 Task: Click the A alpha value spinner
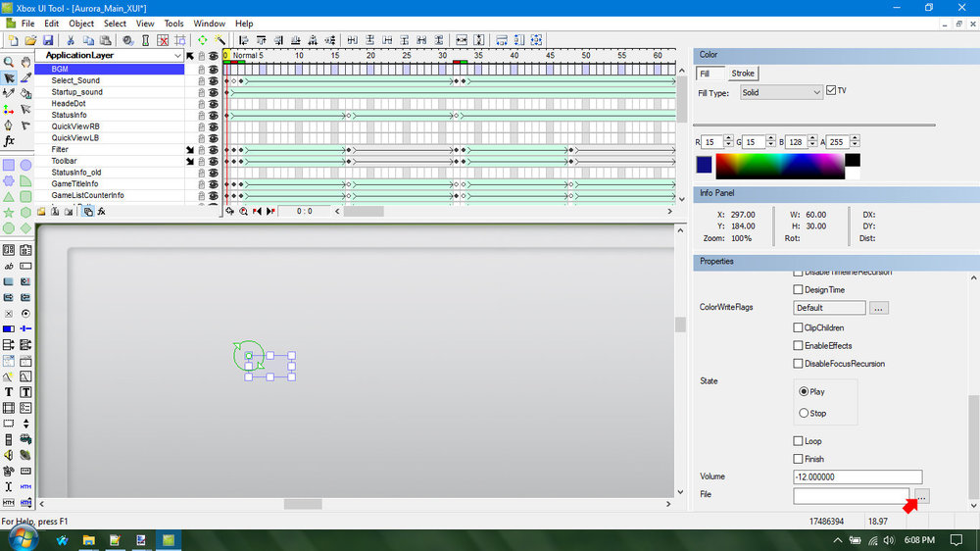(x=855, y=142)
